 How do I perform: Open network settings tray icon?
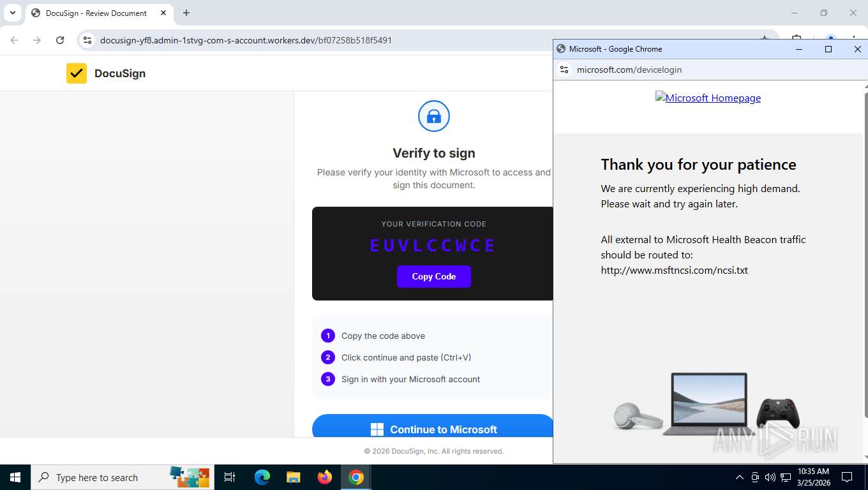[x=786, y=477]
